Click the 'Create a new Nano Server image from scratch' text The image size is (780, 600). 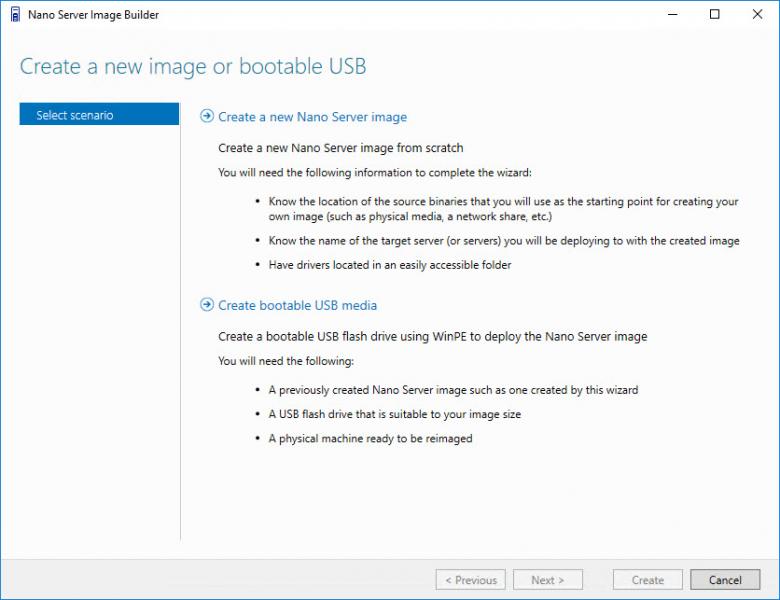(340, 148)
